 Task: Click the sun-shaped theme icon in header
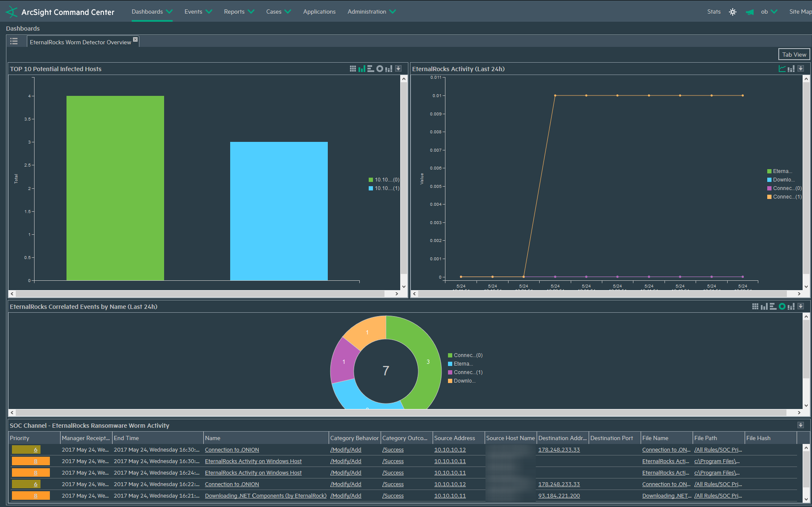(732, 12)
